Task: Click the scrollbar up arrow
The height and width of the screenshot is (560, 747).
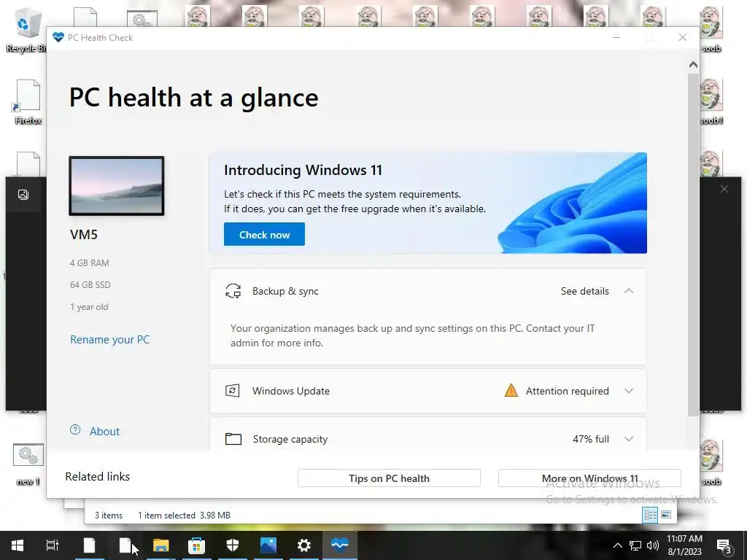Action: point(693,64)
